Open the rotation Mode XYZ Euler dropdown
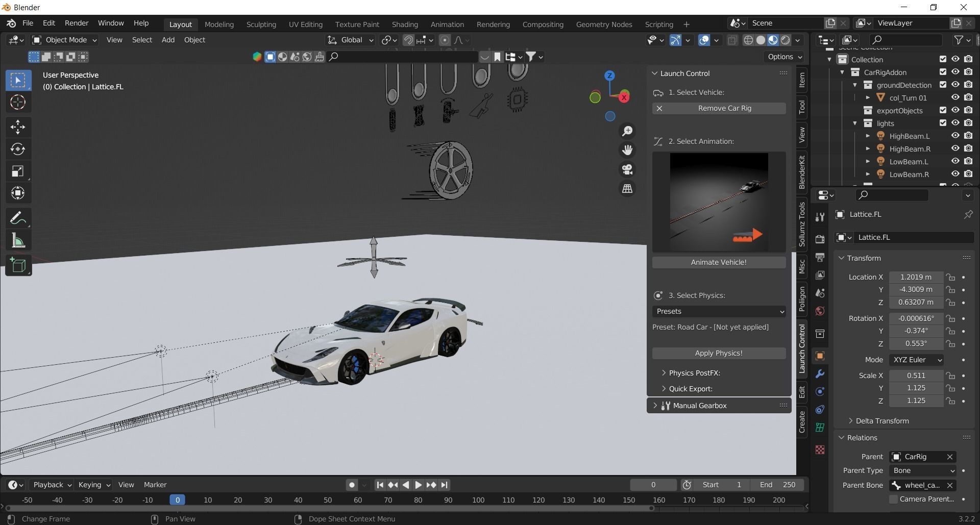Screen dimensions: 980x525 click(x=916, y=360)
